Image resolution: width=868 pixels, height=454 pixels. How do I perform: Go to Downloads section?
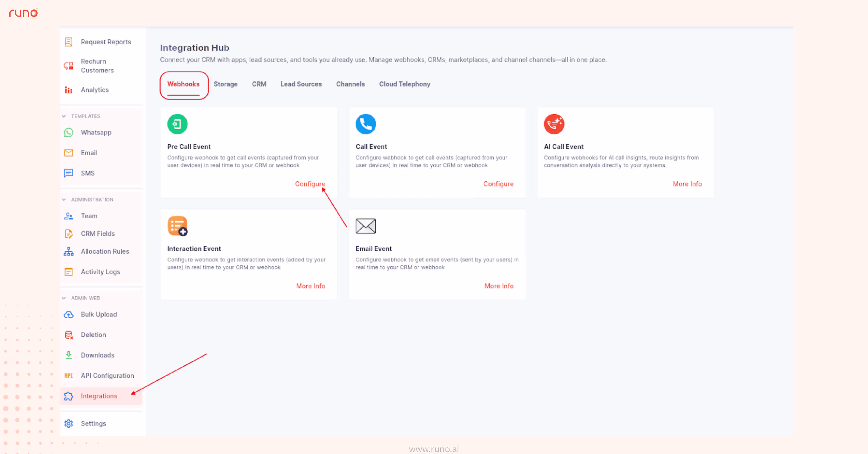(97, 355)
